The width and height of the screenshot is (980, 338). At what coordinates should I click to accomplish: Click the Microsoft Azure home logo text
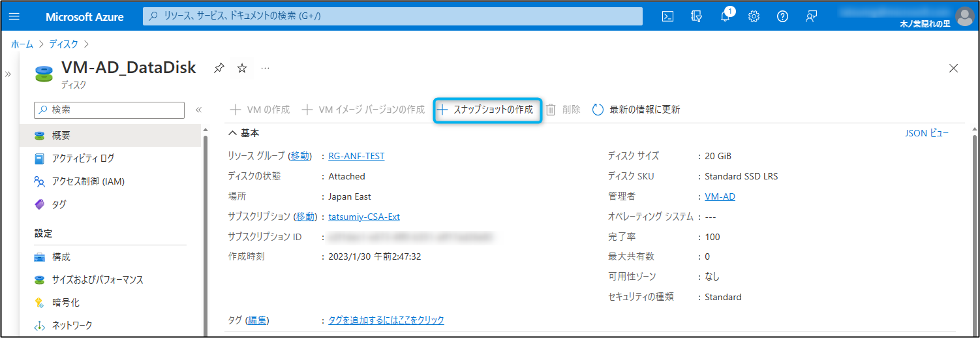coord(85,17)
